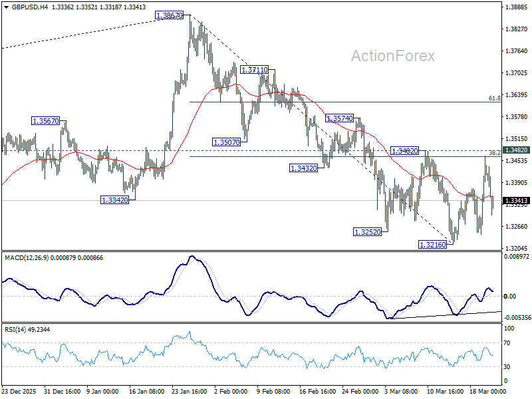Select the 1.33420 support label
This screenshot has height=399, width=532.
[x=113, y=199]
